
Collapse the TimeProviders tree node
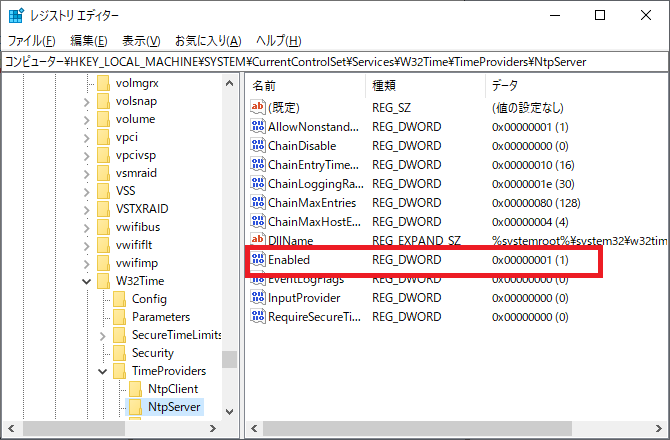(103, 371)
